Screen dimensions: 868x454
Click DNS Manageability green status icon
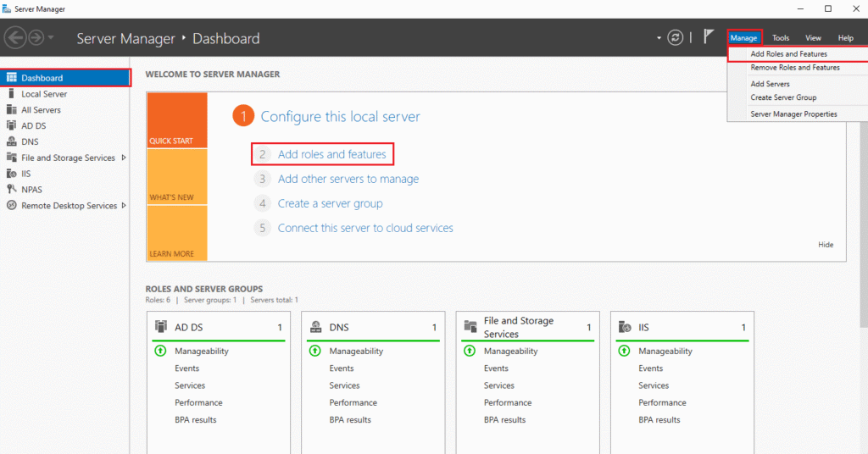pos(315,351)
